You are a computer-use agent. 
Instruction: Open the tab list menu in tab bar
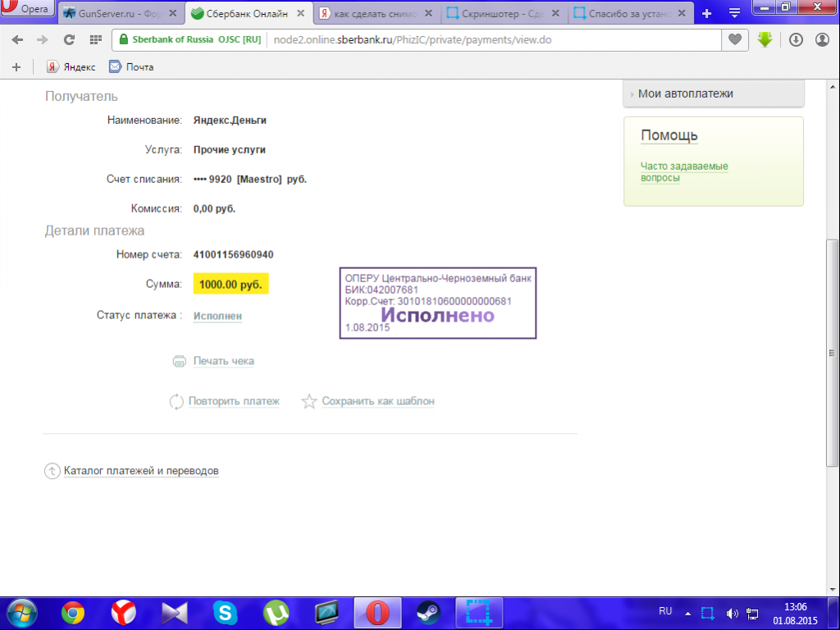(734, 13)
